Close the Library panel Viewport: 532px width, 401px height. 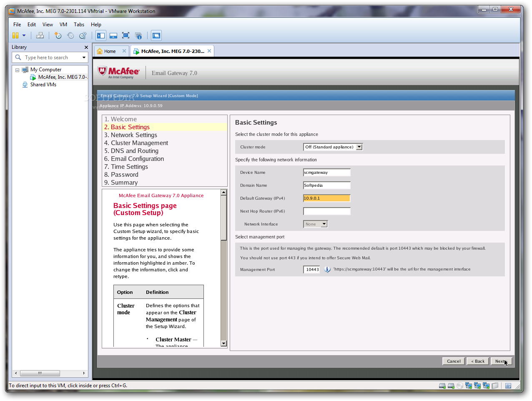[x=86, y=47]
